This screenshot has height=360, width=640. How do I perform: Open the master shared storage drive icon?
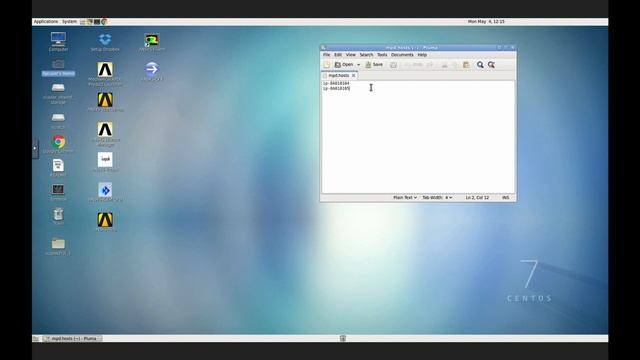pos(58,93)
